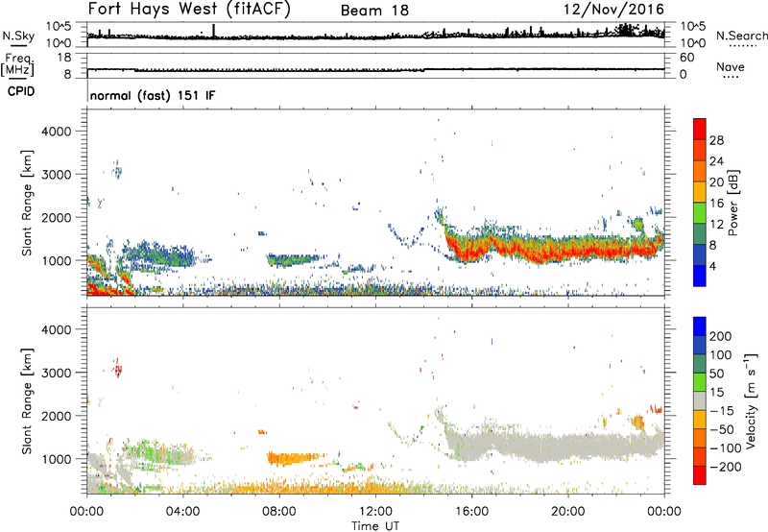This screenshot has width=768, height=532.
Task: Pick Velocity colorbar segment between -100 and -200
Action: pyautogui.click(x=700, y=456)
